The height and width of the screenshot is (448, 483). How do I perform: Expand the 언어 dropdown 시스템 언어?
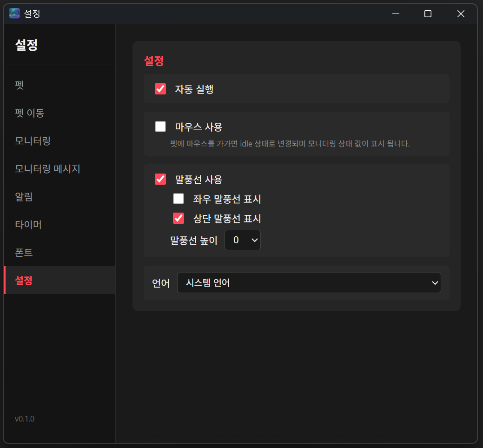coord(309,283)
